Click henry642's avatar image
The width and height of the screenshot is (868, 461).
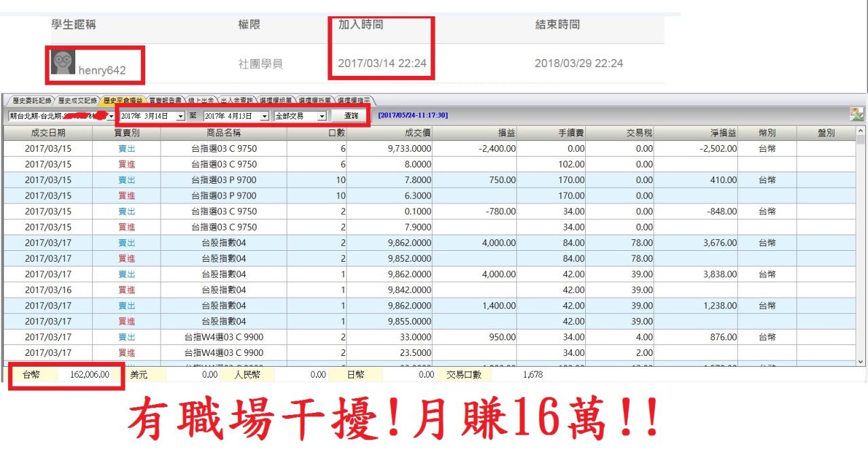[x=64, y=62]
